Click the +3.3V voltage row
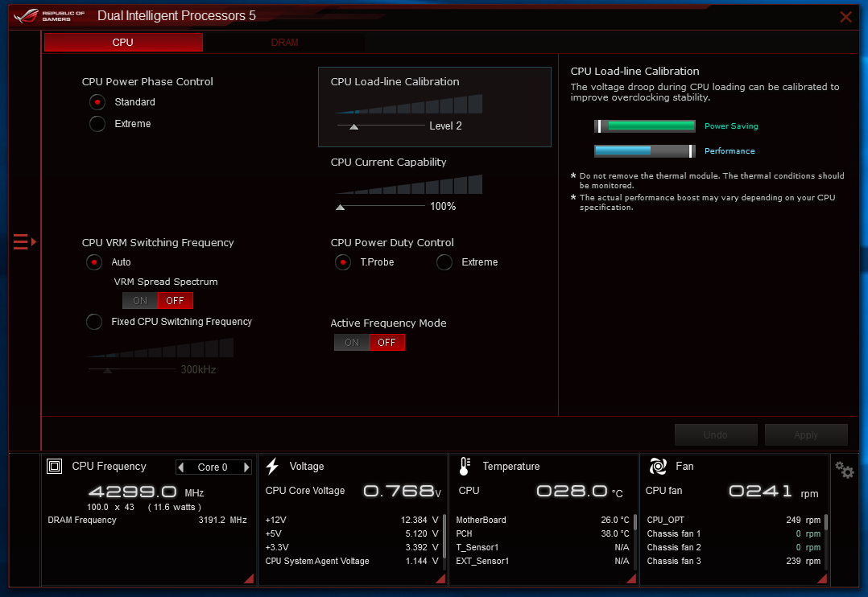868x597 pixels. (x=352, y=548)
